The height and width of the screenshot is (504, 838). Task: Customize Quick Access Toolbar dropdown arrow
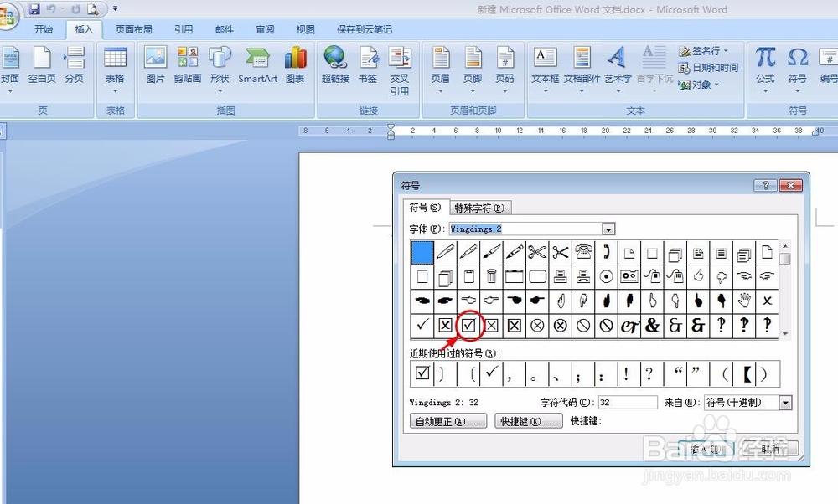(115, 9)
